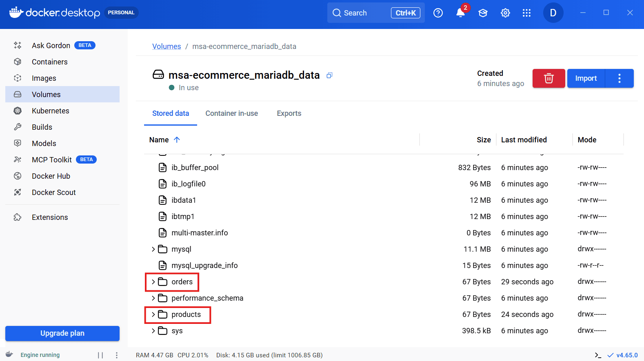Open more volume actions menu beside Import
This screenshot has width=644, height=361.
[x=620, y=78]
